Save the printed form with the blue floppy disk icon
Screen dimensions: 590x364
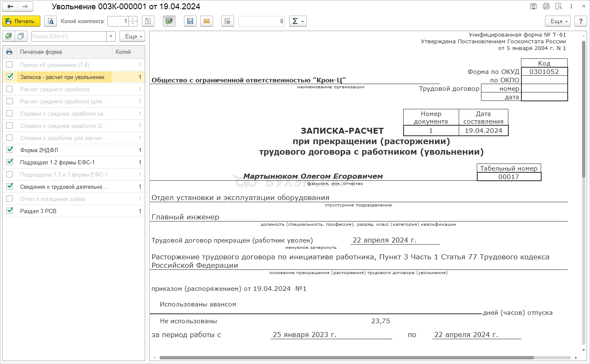click(190, 21)
